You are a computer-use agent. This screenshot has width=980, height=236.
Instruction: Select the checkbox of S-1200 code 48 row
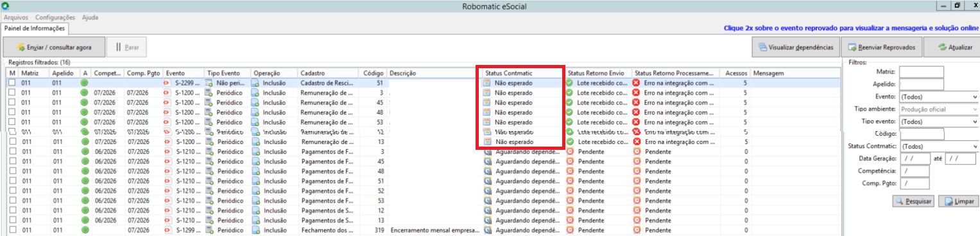tap(12, 112)
